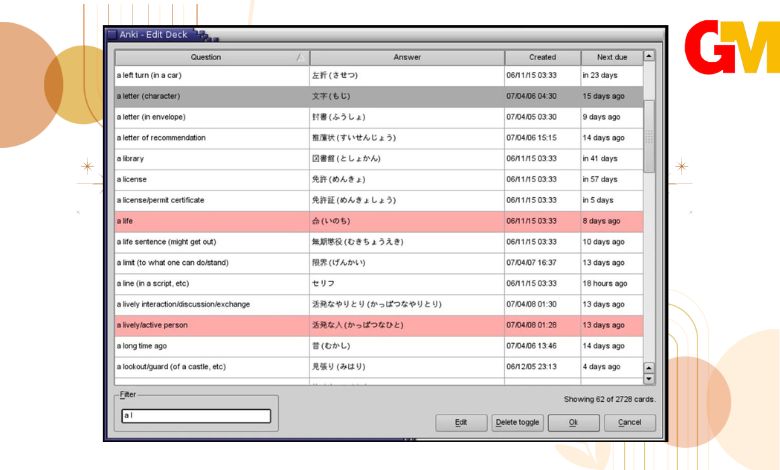
Task: Select 'a license/permit certificate' card
Action: (379, 200)
